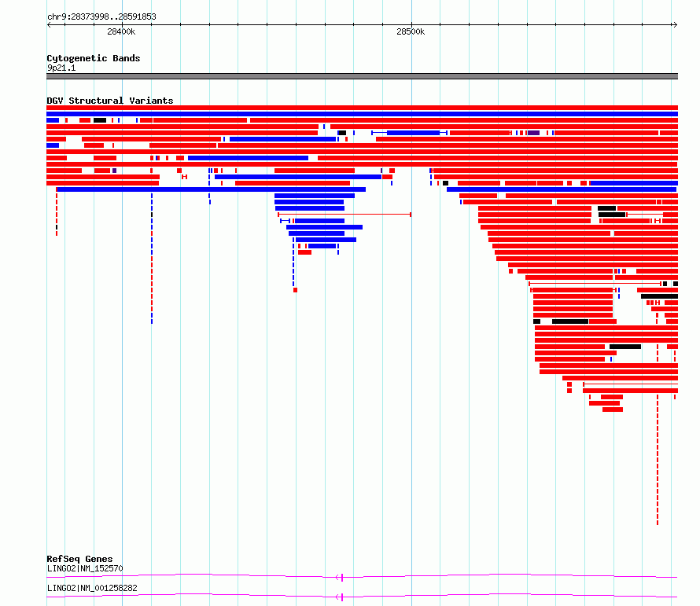700x606 pixels.
Task: Click the magenta exon arrow of LINGO2|NM_152570
Action: click(x=339, y=578)
